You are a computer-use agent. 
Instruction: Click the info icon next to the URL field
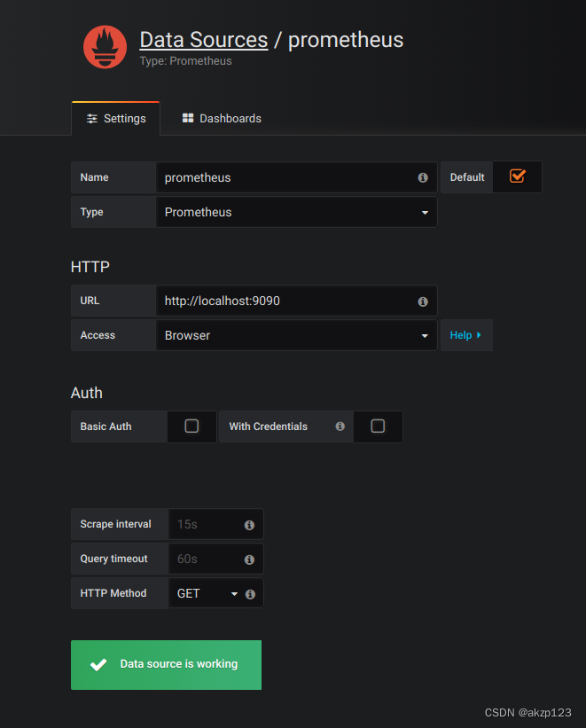[423, 301]
